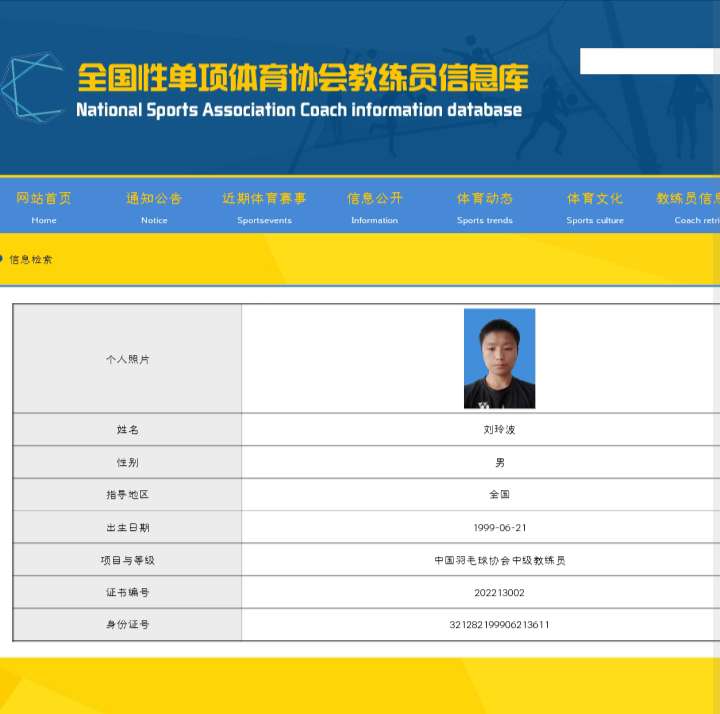The image size is (720, 714).
Task: Navigate to 体育动态 Sports trends
Action: pos(484,207)
